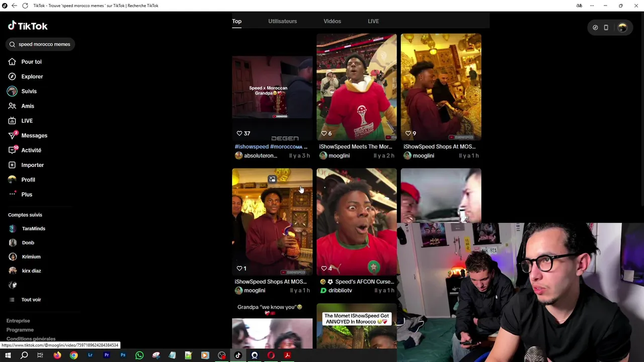The height and width of the screenshot is (362, 644).
Task: Click the #ishowspeed #morocco hashtag caption
Action: (271, 147)
